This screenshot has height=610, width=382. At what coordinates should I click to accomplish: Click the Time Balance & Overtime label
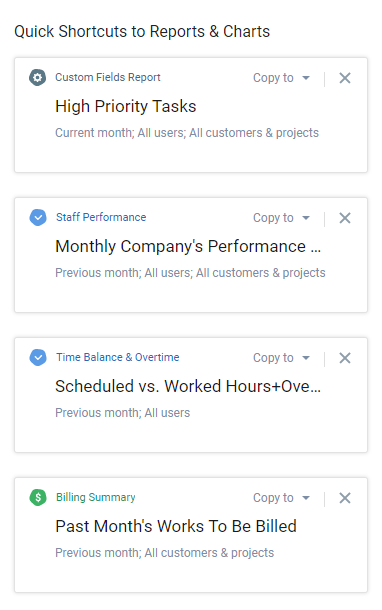[117, 357]
